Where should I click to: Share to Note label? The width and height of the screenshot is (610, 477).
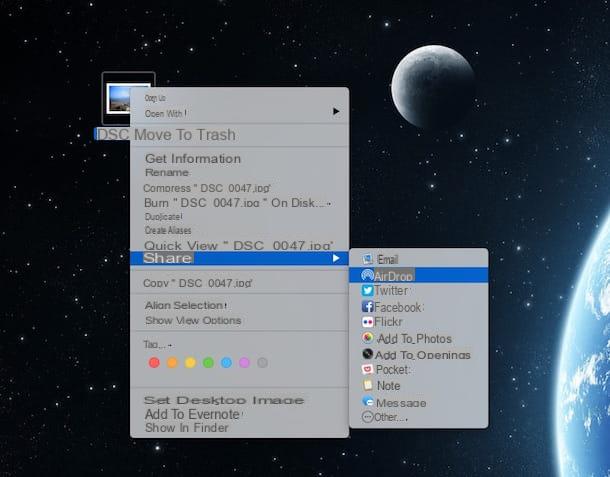[x=388, y=386]
